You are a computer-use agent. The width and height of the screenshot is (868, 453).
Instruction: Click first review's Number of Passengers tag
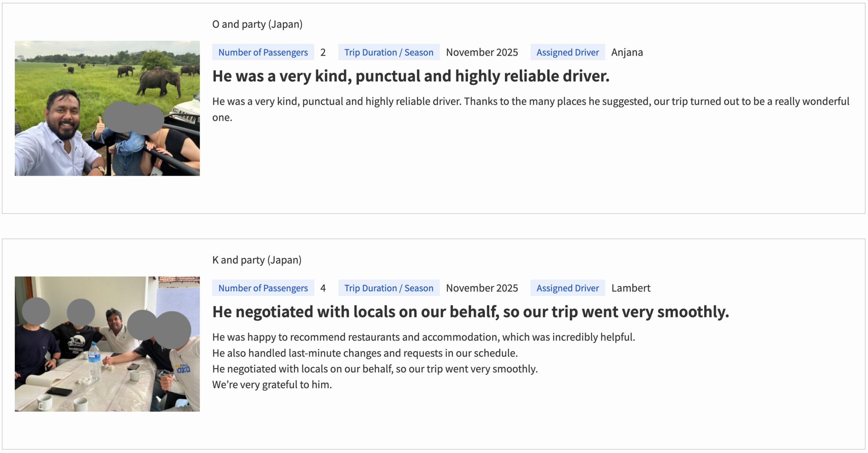(263, 52)
